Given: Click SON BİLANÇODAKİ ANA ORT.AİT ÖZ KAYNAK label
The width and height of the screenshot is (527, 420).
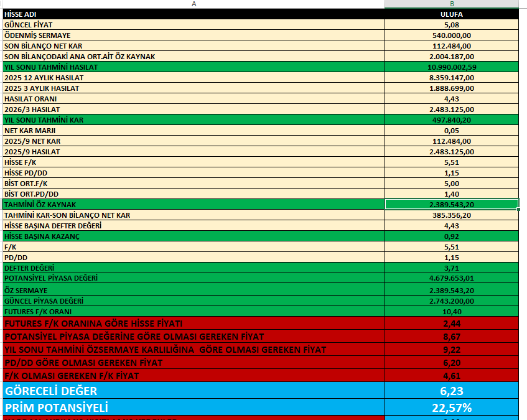Looking at the screenshot, I should point(194,57).
